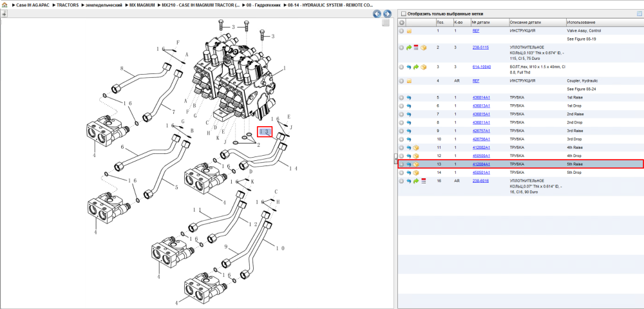Open REF link in position 4 row
The height and width of the screenshot is (309, 644).
[476, 81]
